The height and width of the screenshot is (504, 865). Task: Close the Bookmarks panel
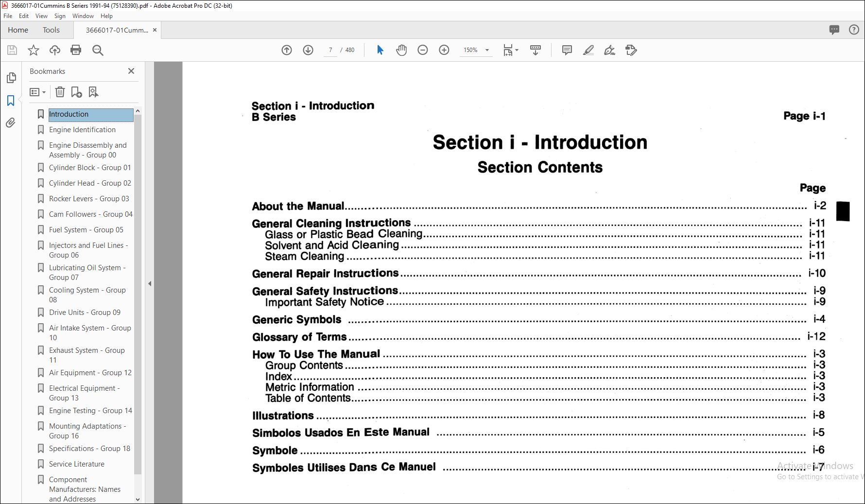coord(131,71)
